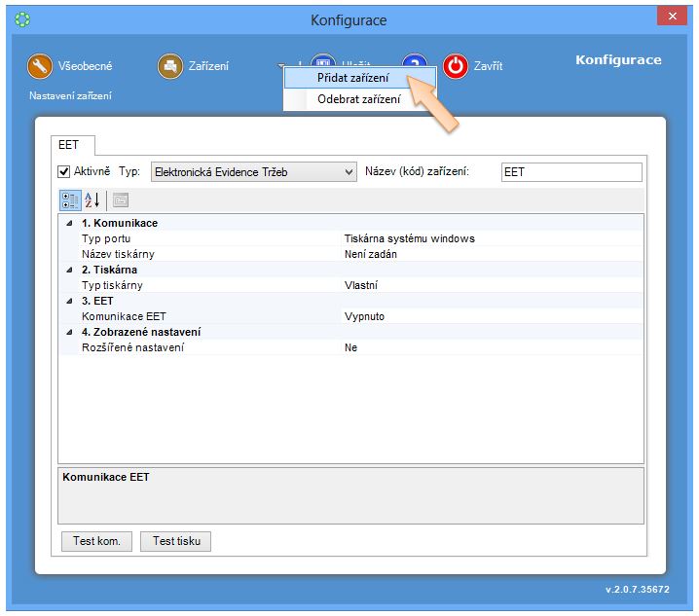The image size is (699, 616).
Task: Open the Všeobecné settings wrench icon
Action: point(40,66)
